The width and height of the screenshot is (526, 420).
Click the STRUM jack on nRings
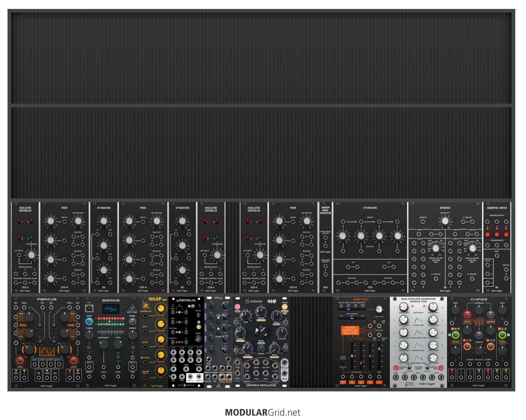click(x=229, y=368)
